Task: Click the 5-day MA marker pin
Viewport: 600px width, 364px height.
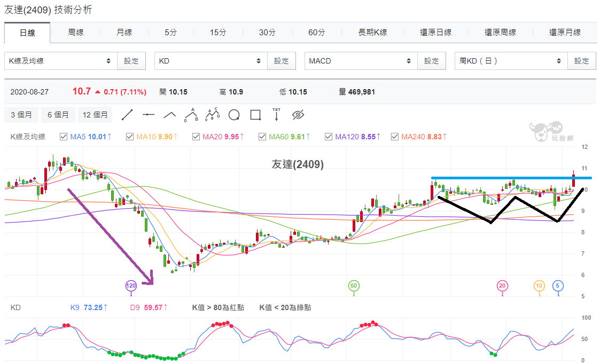Action: click(x=558, y=286)
